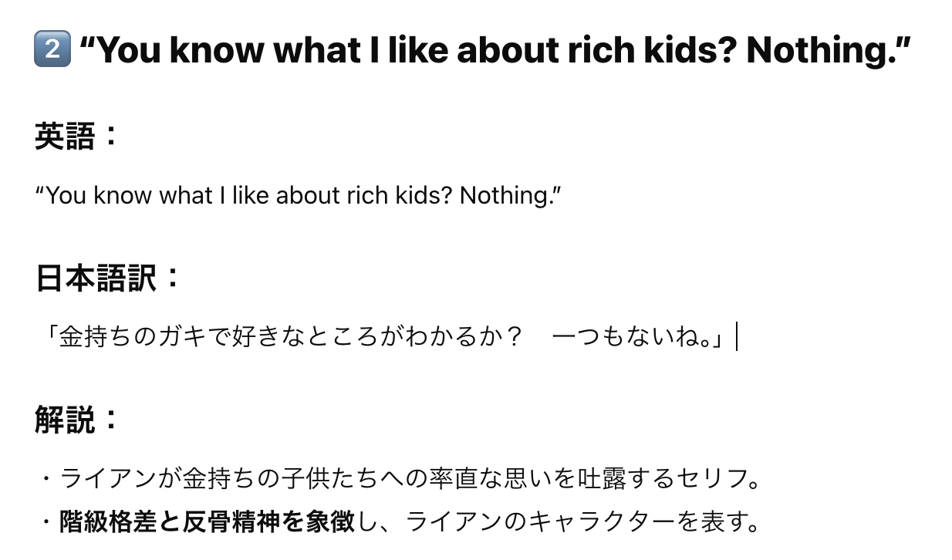Click the 日本語訳 subheading
The width and height of the screenshot is (952, 560).
(x=106, y=279)
